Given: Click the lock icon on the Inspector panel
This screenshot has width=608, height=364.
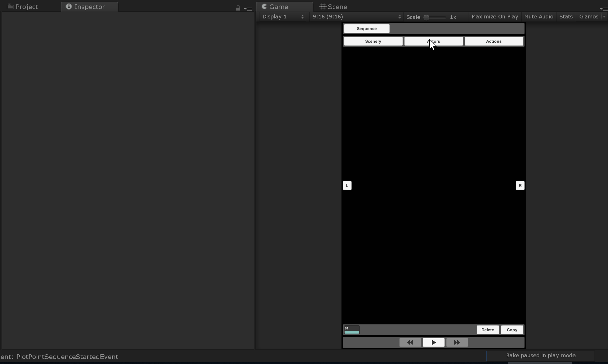Looking at the screenshot, I should coord(238,8).
